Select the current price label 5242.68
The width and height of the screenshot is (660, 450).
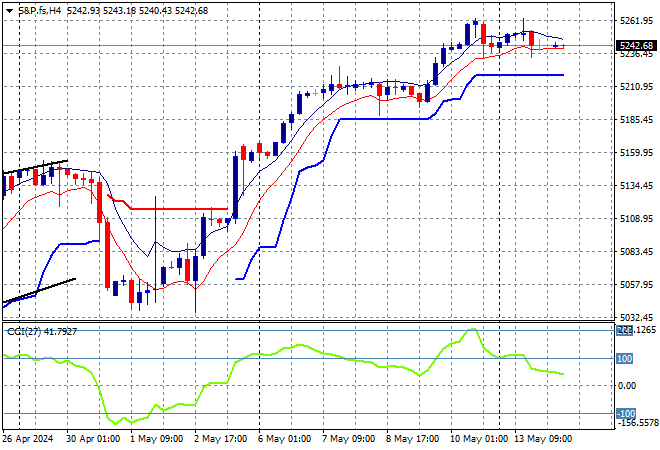(x=636, y=45)
